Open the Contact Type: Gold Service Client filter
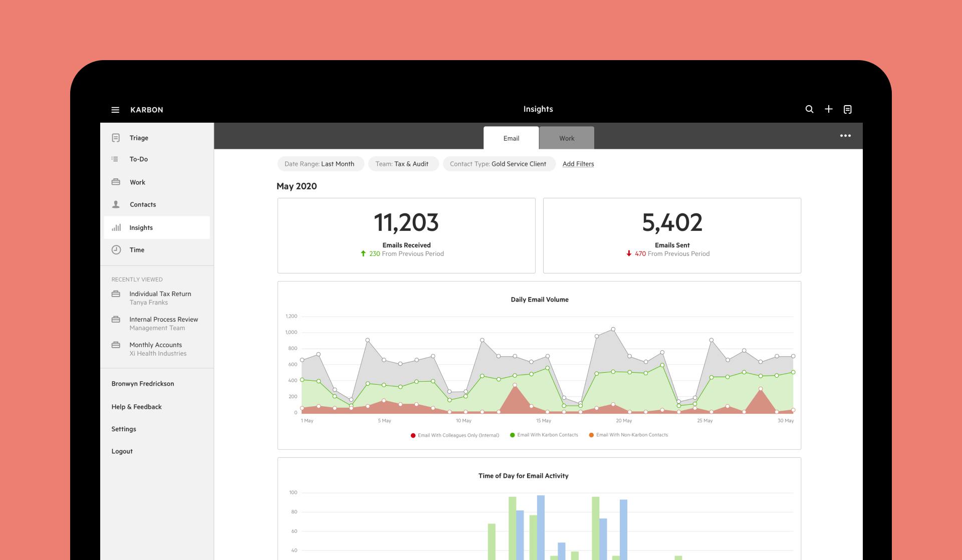 coord(499,164)
